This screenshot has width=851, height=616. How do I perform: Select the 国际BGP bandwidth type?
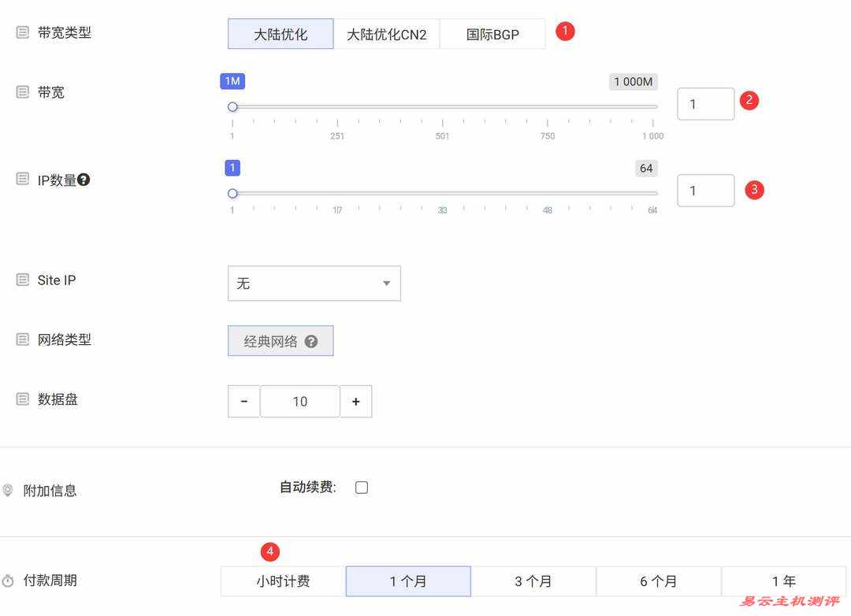point(492,34)
